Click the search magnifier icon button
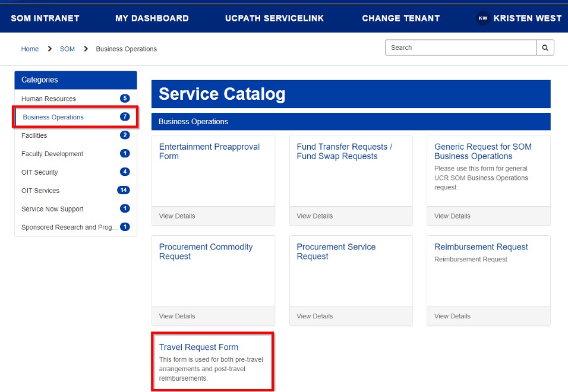This screenshot has height=392, width=568. (x=545, y=48)
